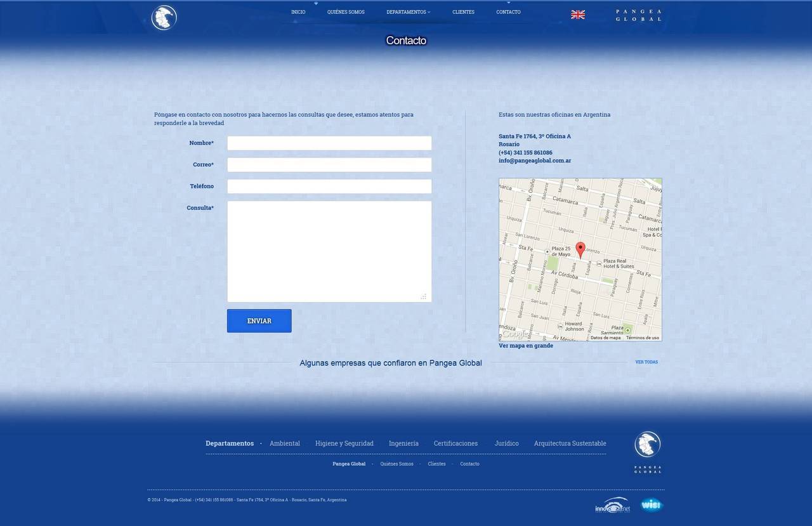Focus the Nombre input field
Image resolution: width=812 pixels, height=526 pixels.
[329, 143]
